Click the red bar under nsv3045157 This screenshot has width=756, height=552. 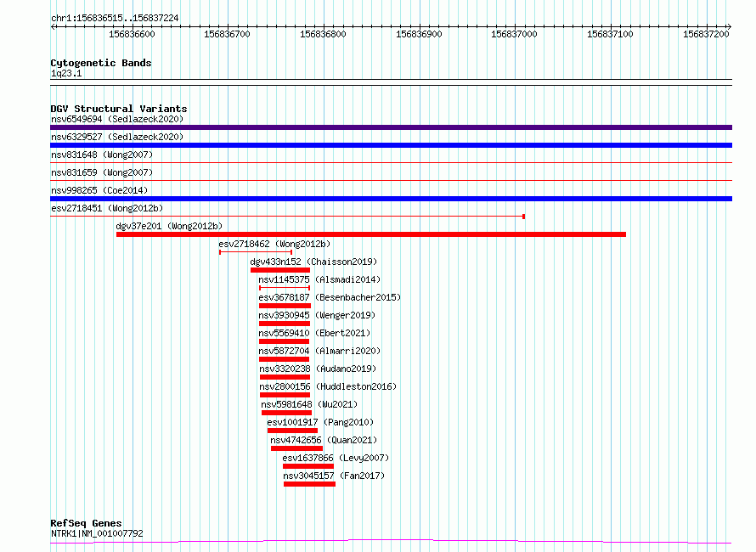[309, 484]
